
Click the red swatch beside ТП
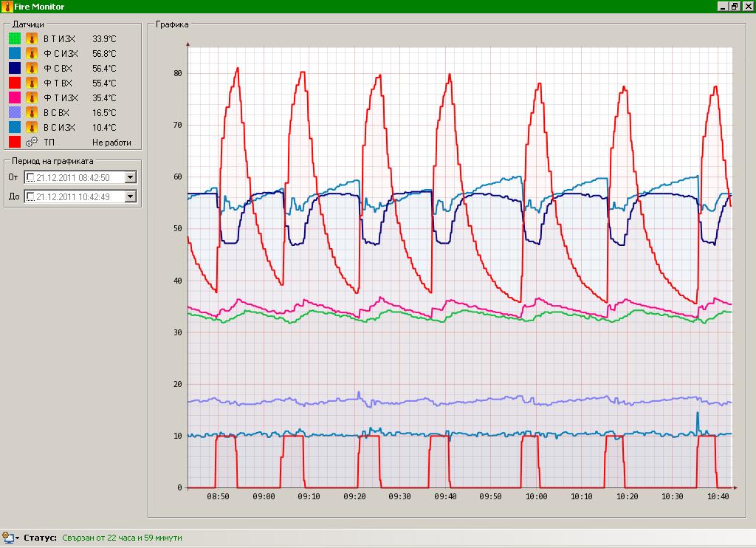pyautogui.click(x=15, y=142)
